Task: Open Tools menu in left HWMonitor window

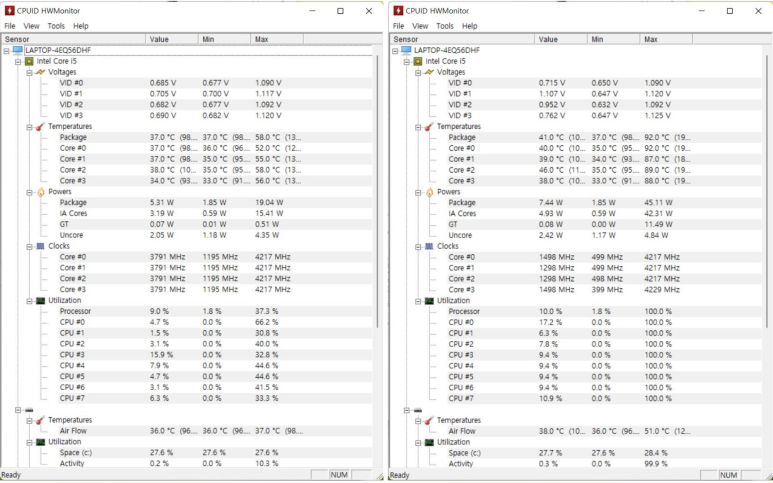Action: tap(56, 26)
